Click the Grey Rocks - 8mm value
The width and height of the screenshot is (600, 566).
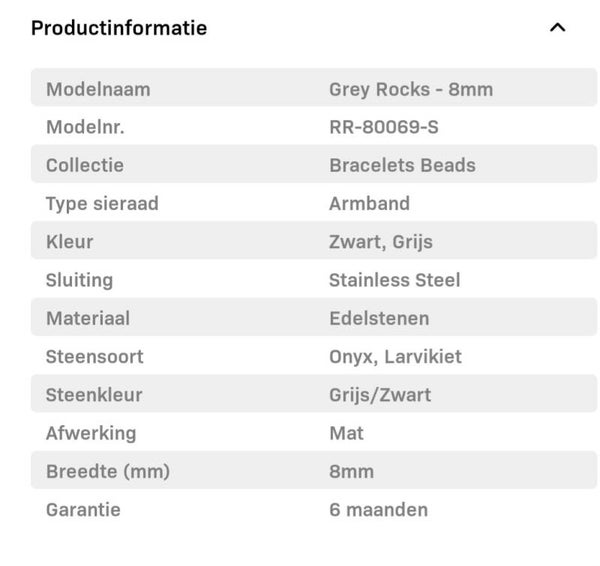(410, 89)
